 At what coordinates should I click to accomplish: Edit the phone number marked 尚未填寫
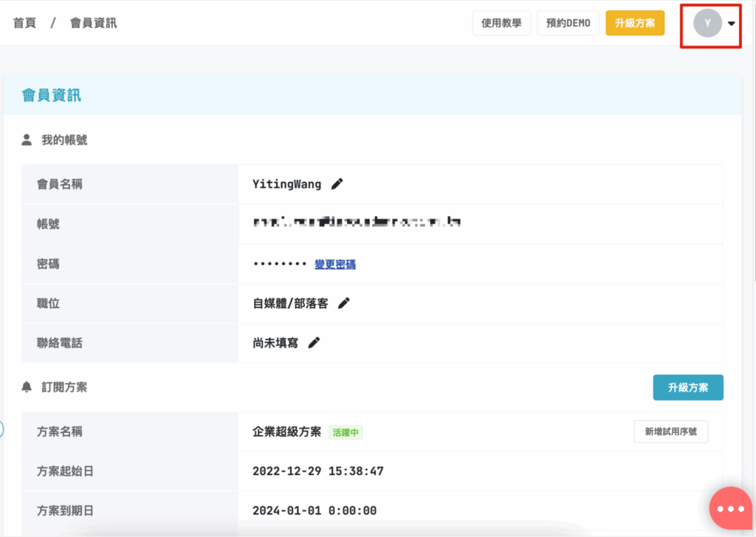314,342
